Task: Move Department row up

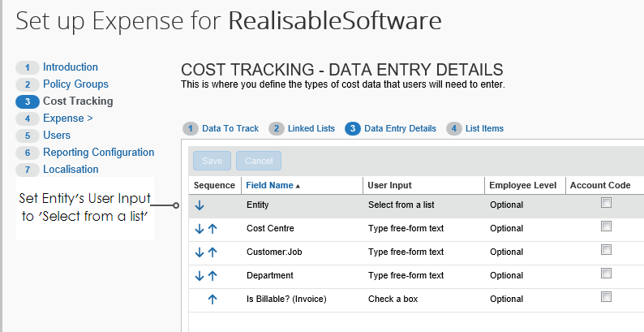Action: 213,276
